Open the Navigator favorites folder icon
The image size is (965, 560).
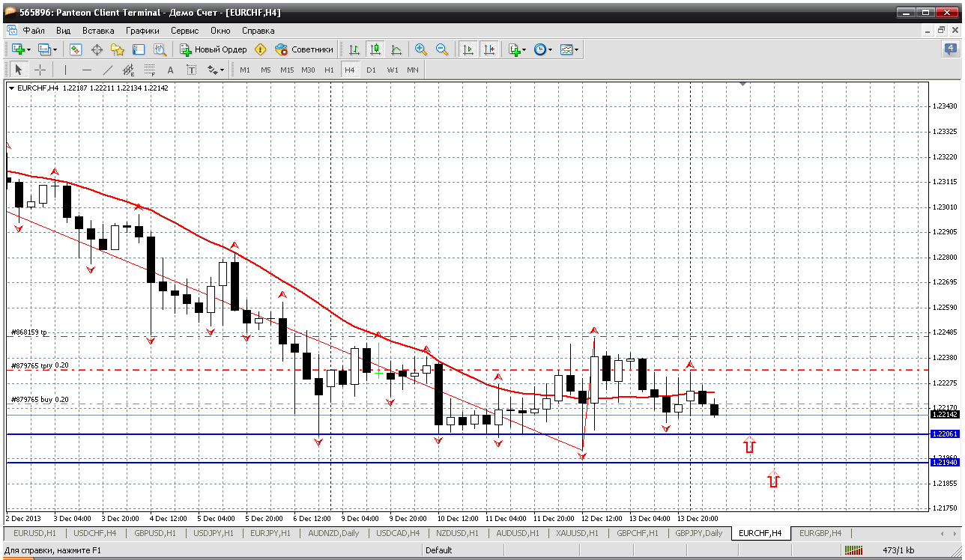tap(118, 49)
